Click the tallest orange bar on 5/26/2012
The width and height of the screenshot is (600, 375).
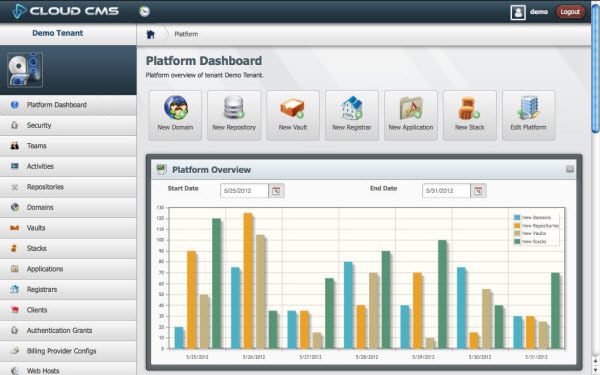tap(248, 280)
